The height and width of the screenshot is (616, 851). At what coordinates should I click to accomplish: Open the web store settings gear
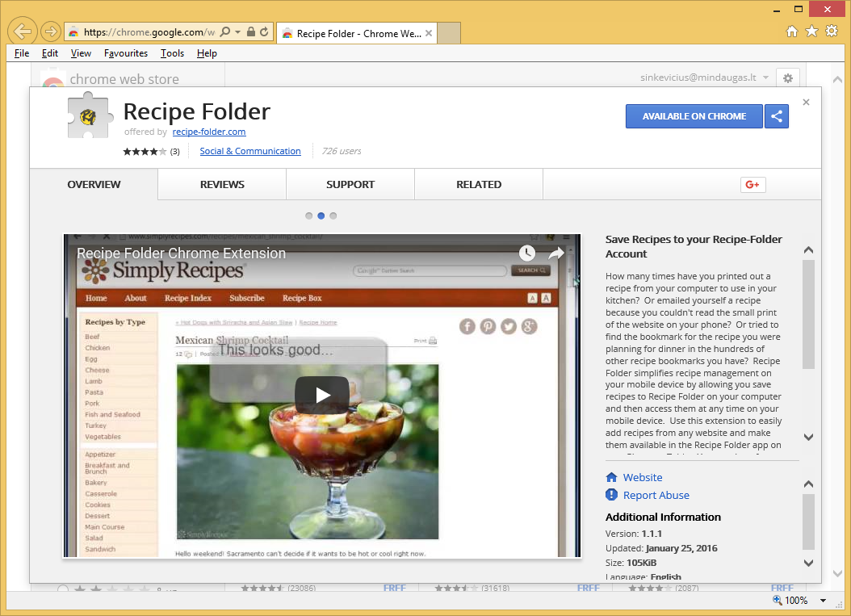click(787, 78)
